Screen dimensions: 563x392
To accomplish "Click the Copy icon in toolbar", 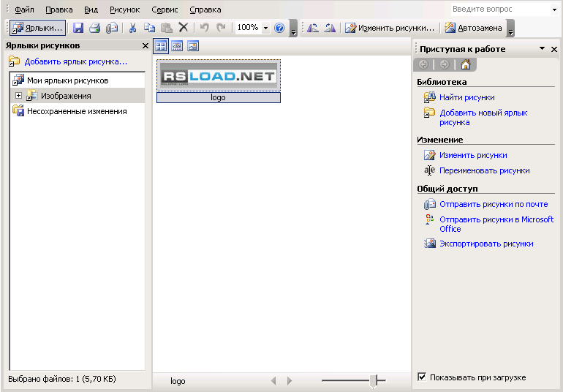I will pos(149,28).
